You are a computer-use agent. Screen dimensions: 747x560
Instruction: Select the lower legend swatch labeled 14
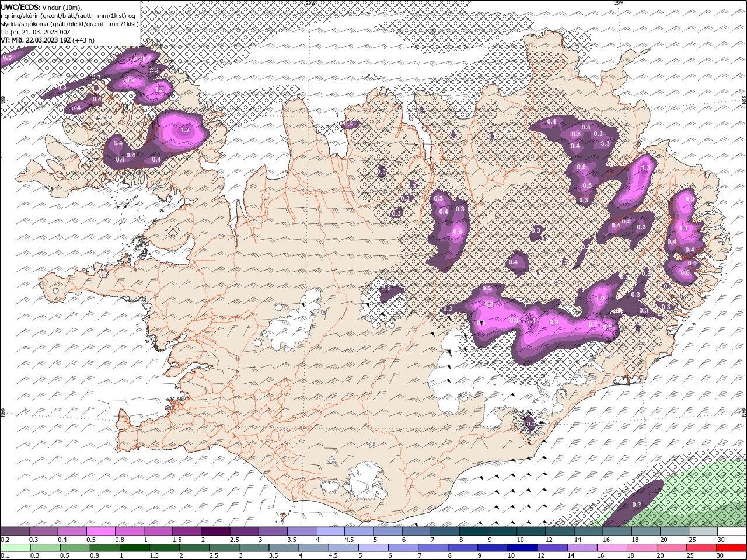[x=582, y=548]
